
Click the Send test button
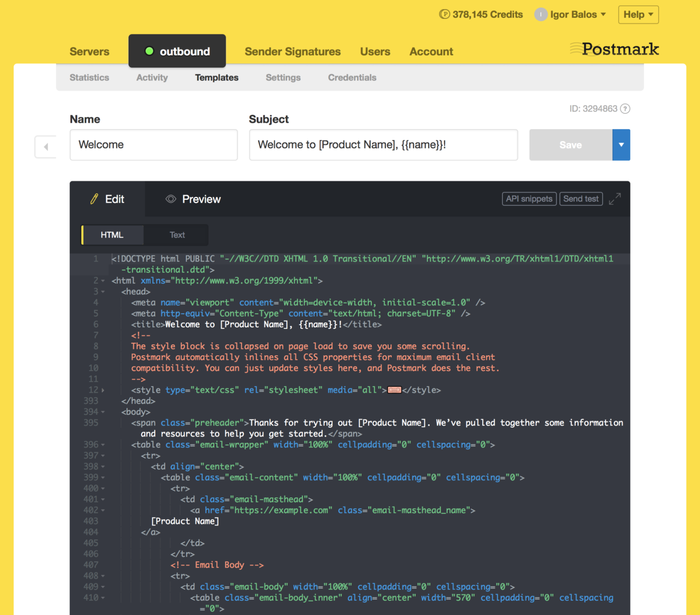[581, 198]
